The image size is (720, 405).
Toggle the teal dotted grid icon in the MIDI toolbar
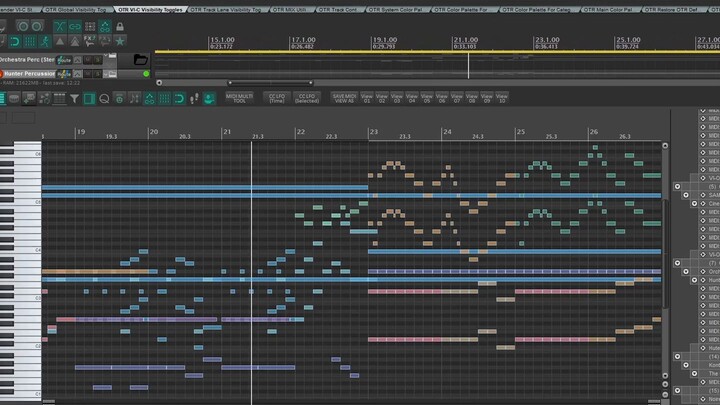pyautogui.click(x=164, y=98)
